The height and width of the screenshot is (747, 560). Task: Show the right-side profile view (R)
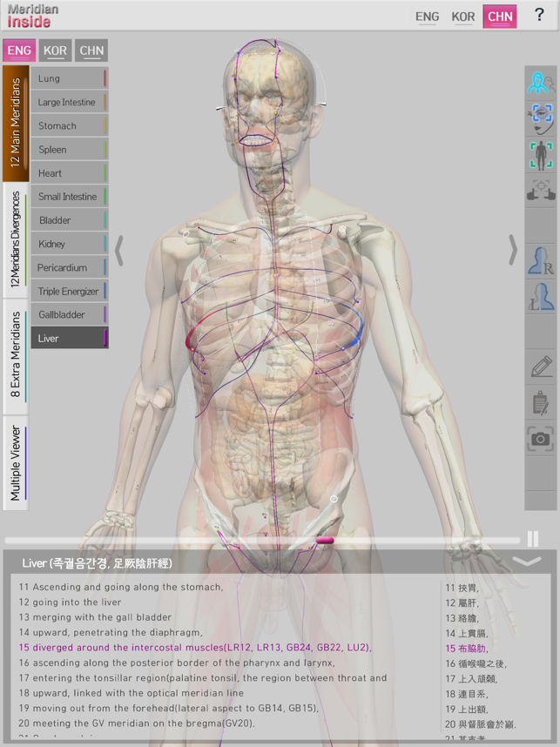(541, 262)
